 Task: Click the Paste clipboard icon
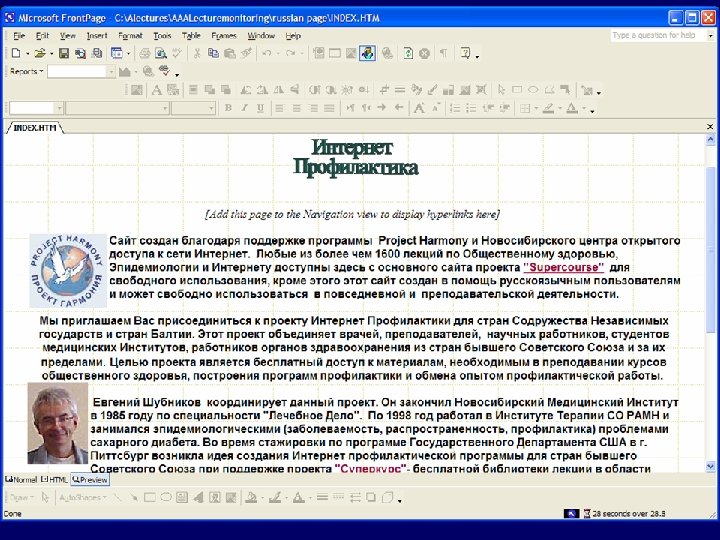(x=230, y=53)
